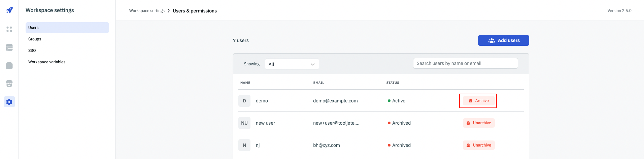The image size is (644, 159).
Task: Click the chevron arrow in the All dropdown
Action: [x=313, y=64]
